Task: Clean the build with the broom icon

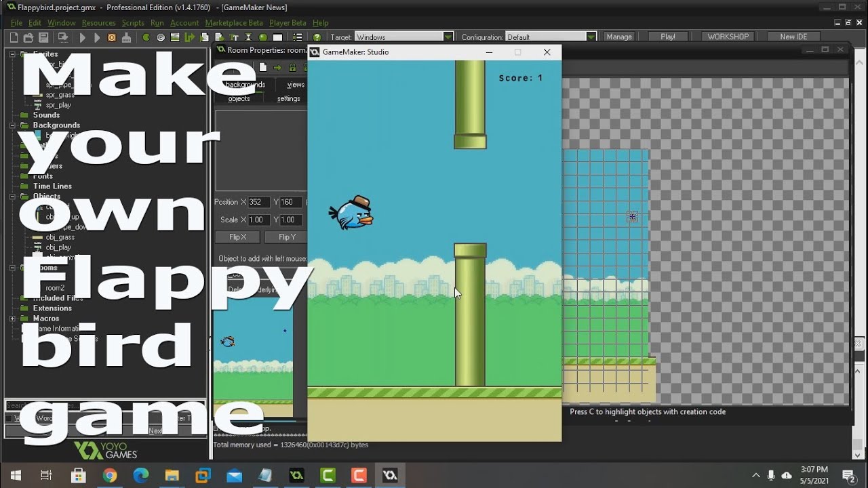Action: (126, 37)
